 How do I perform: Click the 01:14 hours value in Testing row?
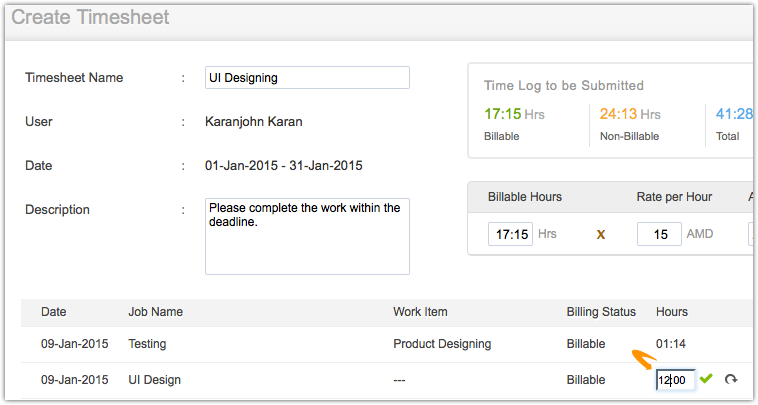pos(671,344)
